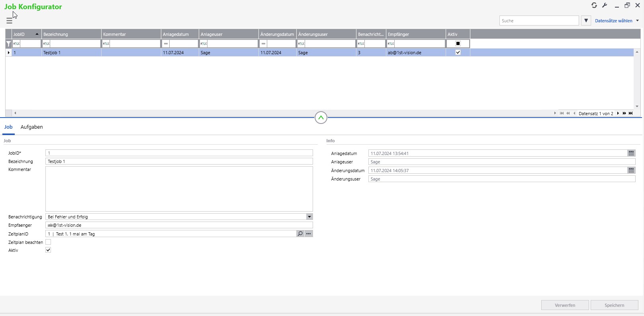Click the JobID filter operator icon
The width and height of the screenshot is (644, 316).
16,44
